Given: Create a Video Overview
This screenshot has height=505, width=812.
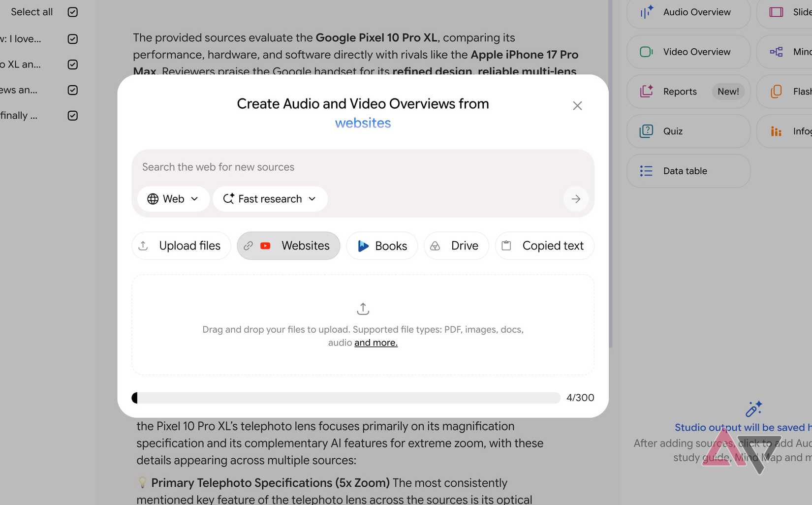Looking at the screenshot, I should tap(688, 52).
